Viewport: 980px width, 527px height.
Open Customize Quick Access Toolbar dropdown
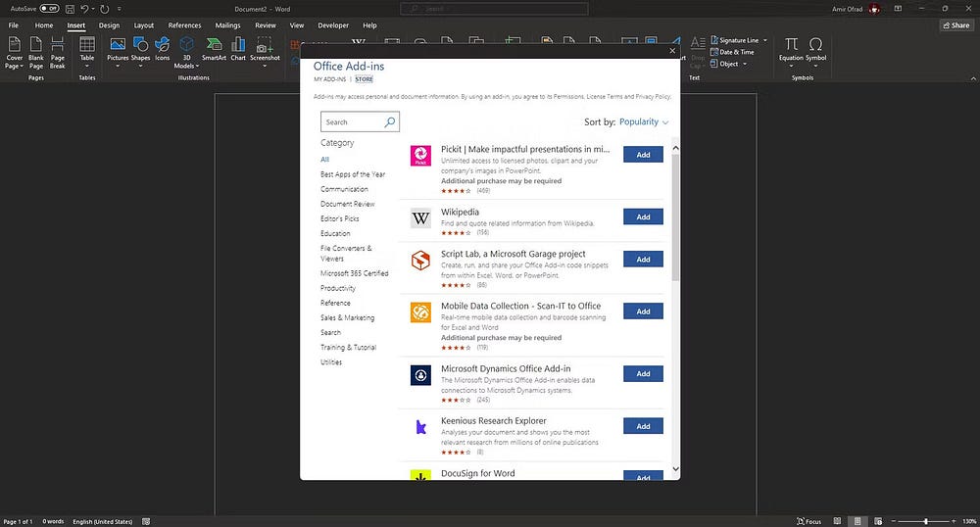120,9
